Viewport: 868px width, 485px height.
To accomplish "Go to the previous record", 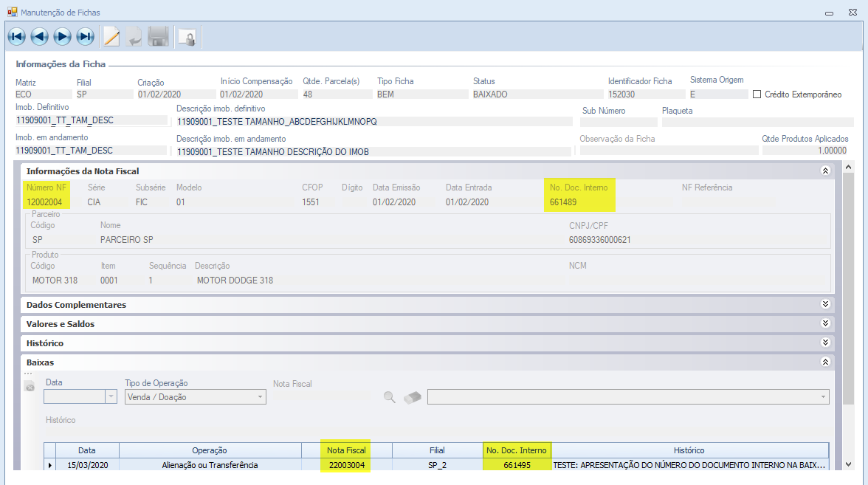I will (40, 36).
